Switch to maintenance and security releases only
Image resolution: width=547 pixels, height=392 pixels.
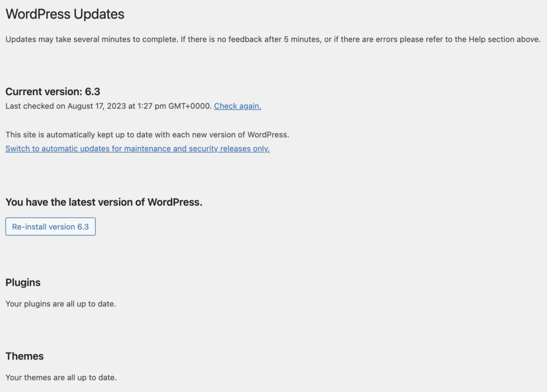click(137, 148)
